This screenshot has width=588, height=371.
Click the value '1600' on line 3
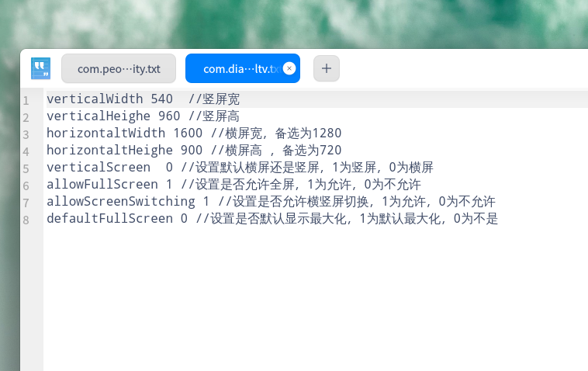click(x=188, y=133)
